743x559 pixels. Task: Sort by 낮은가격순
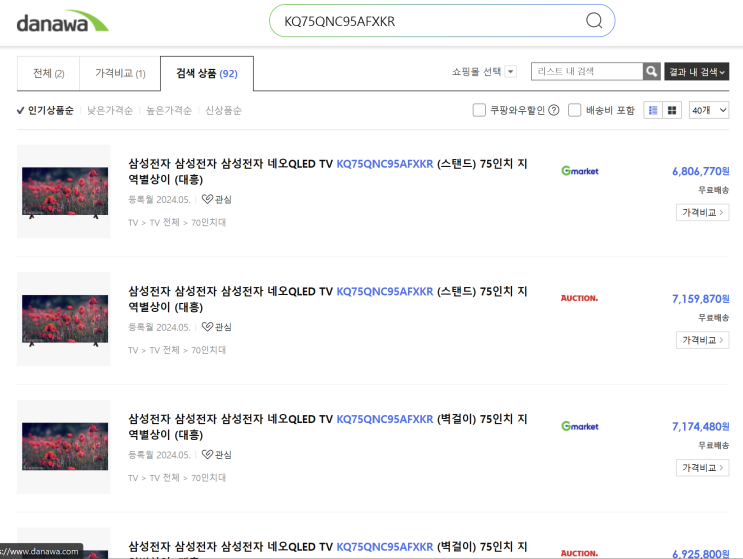coord(110,110)
